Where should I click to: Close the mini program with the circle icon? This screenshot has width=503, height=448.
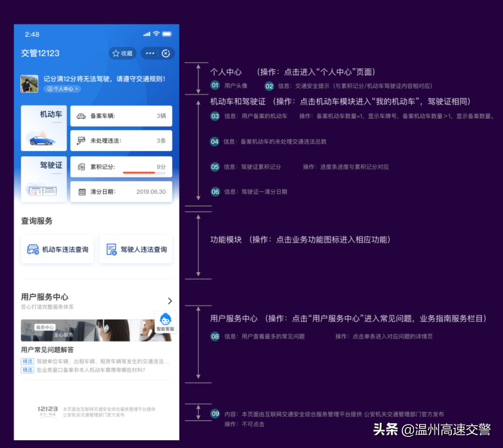point(166,53)
